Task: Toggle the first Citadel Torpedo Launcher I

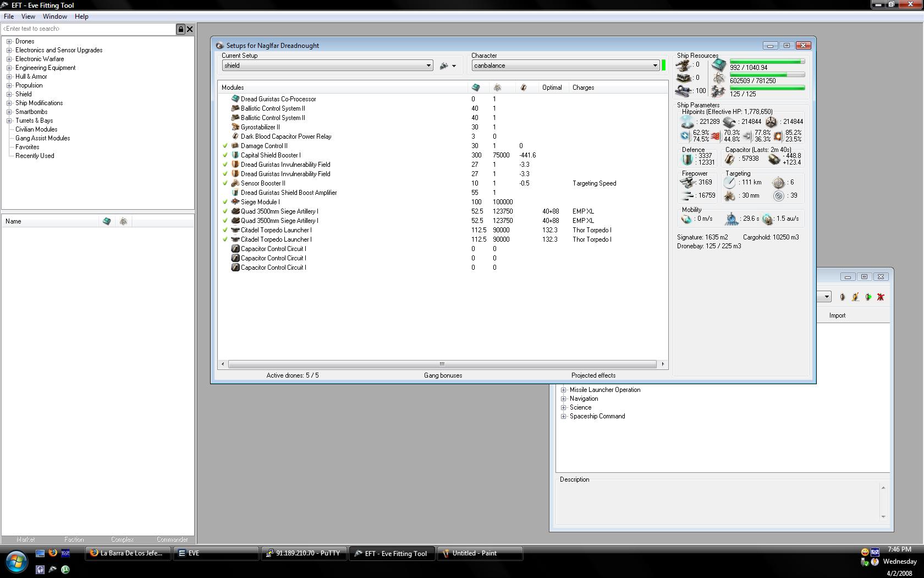Action: point(225,230)
